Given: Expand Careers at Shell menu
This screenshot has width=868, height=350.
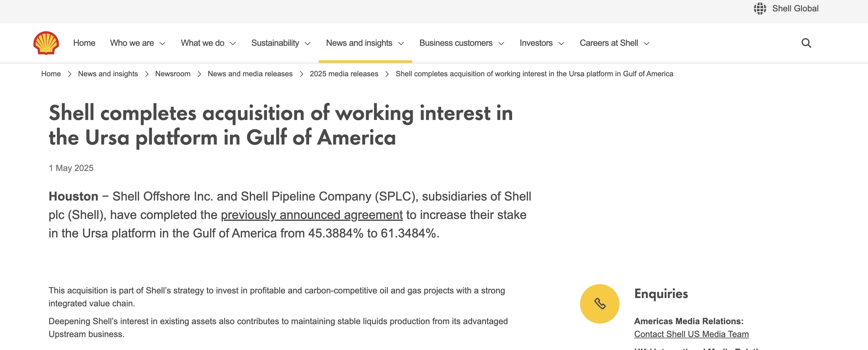Looking at the screenshot, I should pos(614,43).
